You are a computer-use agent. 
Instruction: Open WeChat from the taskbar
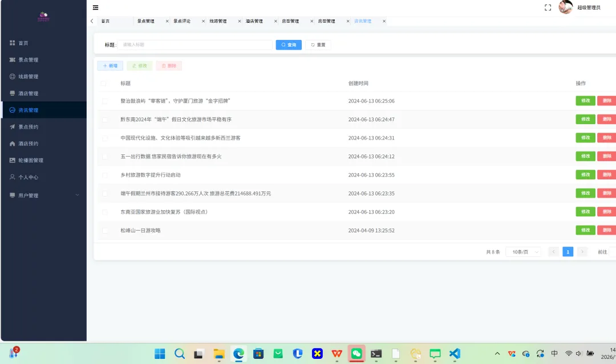click(x=356, y=354)
